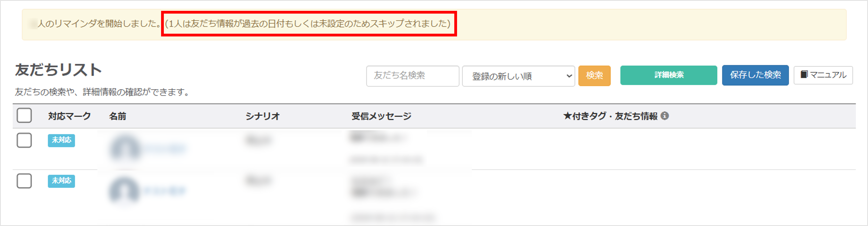Focus the 友だち名検索 input field
The image size is (868, 226).
tap(412, 76)
